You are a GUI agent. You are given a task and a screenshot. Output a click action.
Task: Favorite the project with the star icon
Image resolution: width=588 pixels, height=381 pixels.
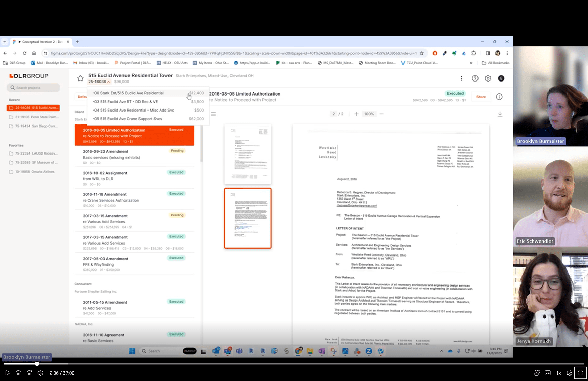[x=80, y=78]
